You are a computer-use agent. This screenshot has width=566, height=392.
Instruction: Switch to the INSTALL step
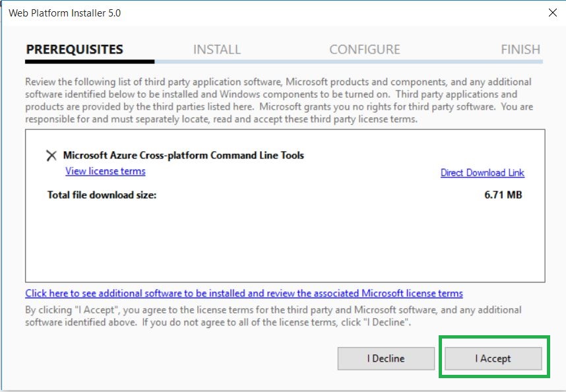pos(216,49)
